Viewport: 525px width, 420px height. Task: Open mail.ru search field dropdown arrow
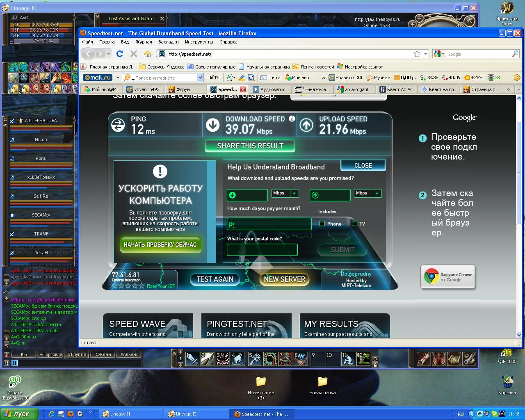click(x=200, y=78)
